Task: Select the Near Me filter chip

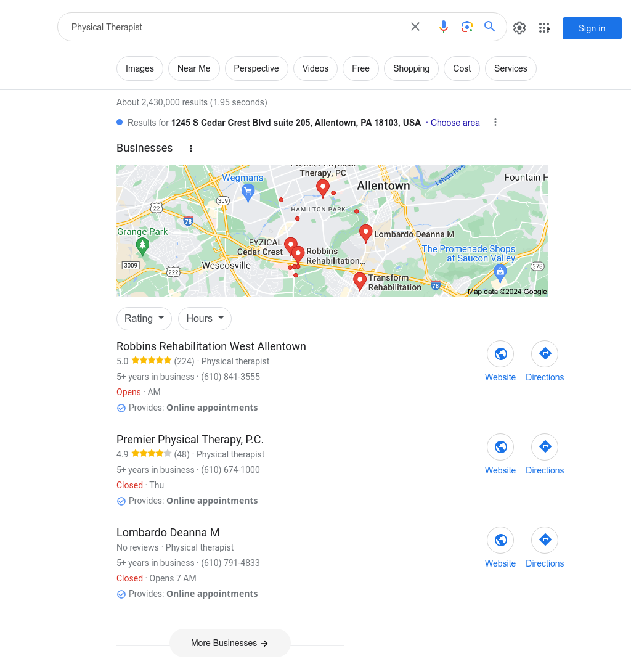Action: coord(194,68)
